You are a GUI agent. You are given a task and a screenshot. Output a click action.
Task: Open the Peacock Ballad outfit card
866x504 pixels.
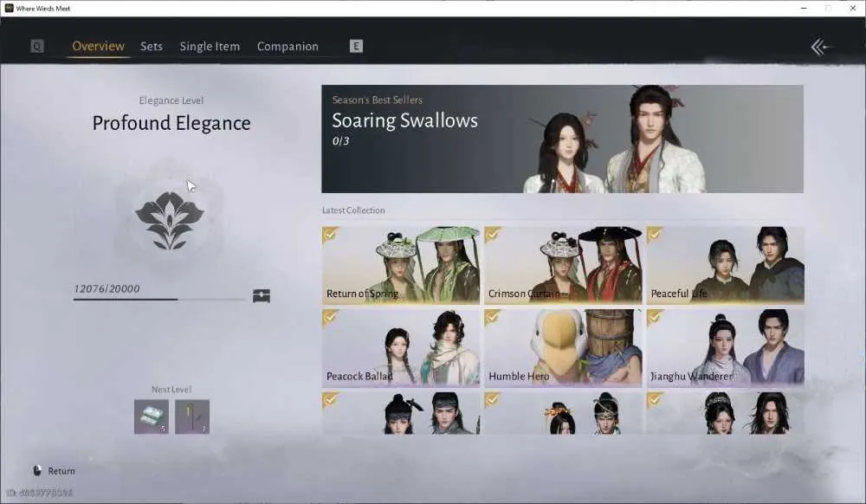401,348
